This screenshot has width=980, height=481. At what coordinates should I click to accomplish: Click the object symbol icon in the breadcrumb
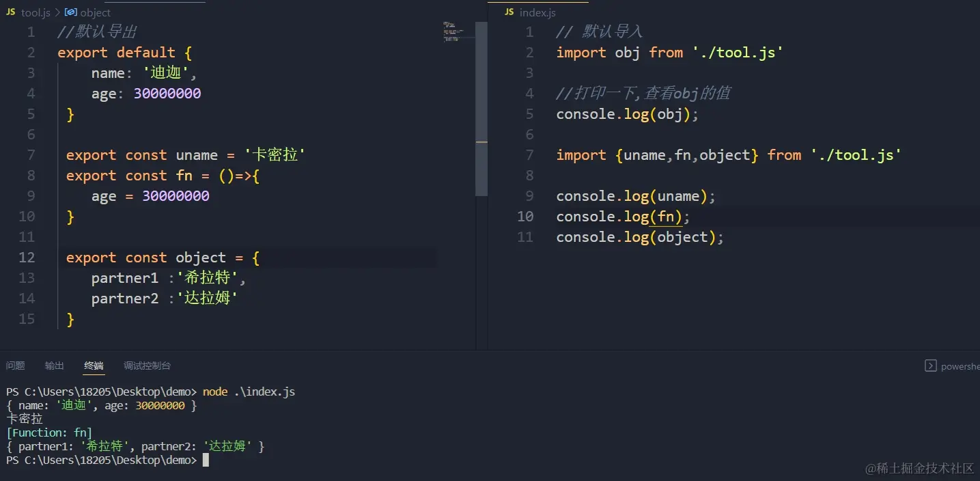tap(70, 12)
